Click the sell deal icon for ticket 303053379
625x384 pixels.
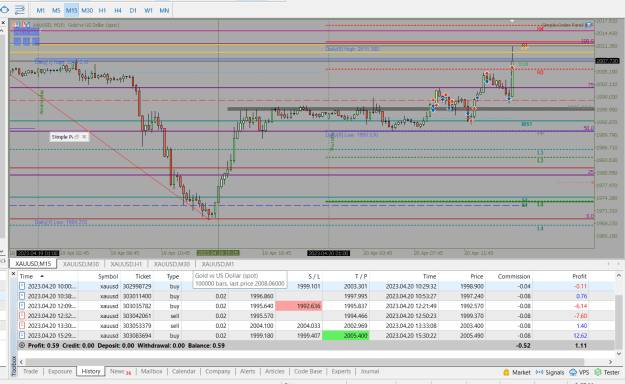(22, 325)
